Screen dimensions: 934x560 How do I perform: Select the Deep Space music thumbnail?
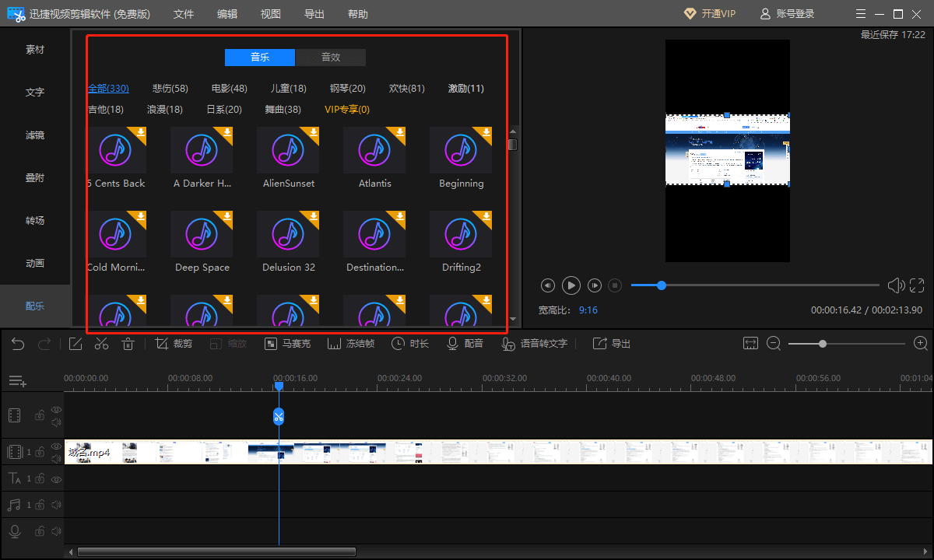(202, 233)
